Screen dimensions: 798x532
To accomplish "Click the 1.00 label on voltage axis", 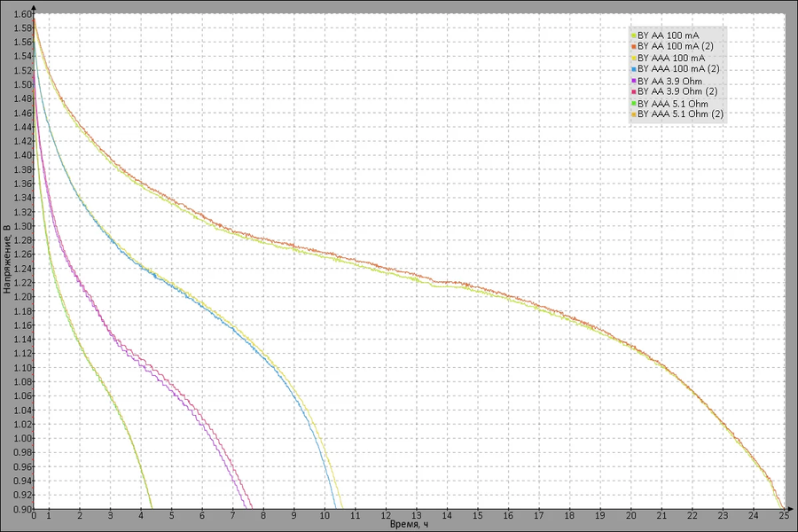I will pyautogui.click(x=22, y=438).
